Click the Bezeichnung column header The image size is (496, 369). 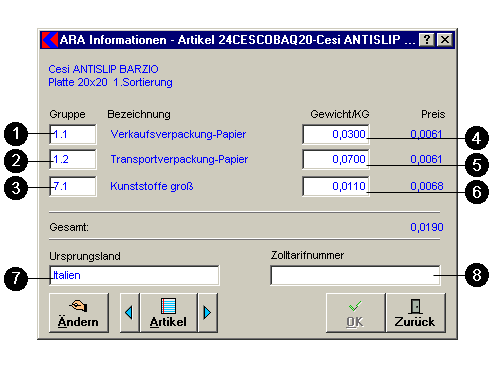click(139, 114)
